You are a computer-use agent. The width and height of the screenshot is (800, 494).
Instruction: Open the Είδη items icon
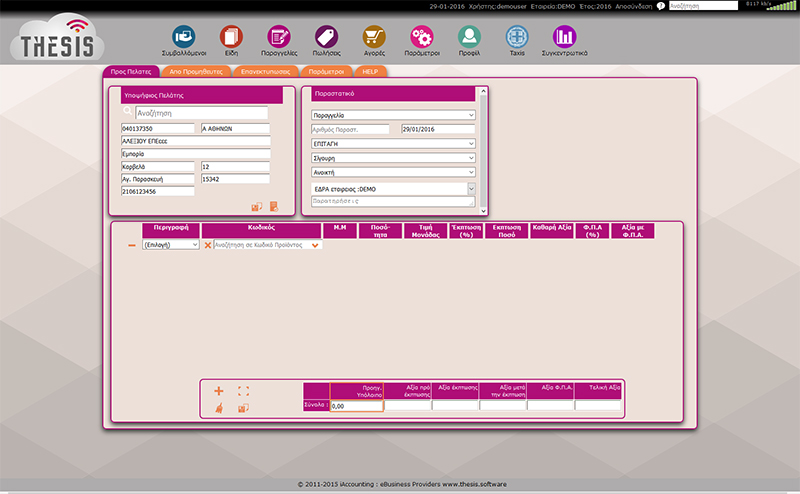point(231,37)
